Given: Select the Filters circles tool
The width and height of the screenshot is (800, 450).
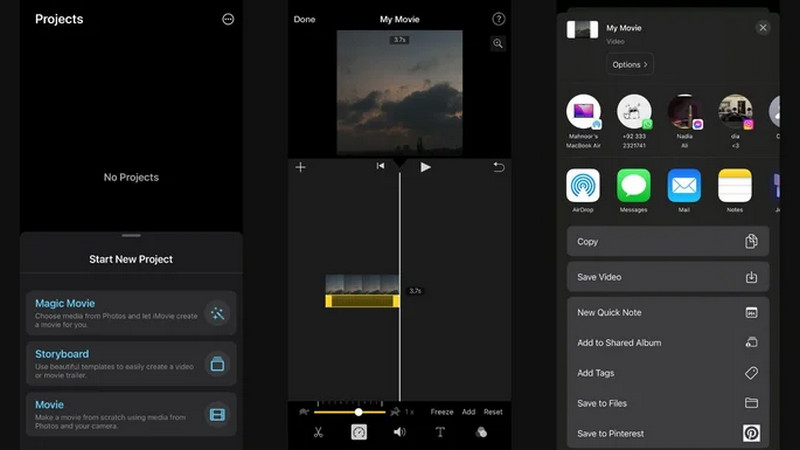Looking at the screenshot, I should (481, 432).
